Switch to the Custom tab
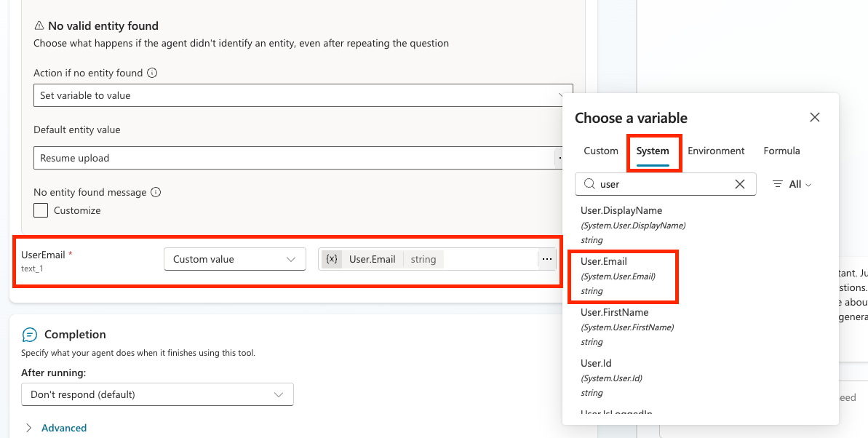This screenshot has width=868, height=438. [600, 151]
